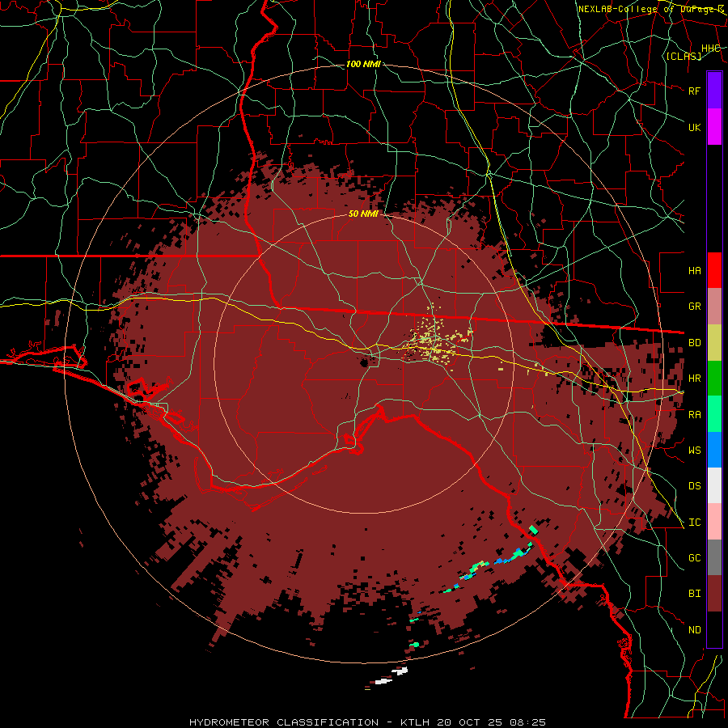Click the UK magenta legend swatch
This screenshot has width=728, height=728.
click(714, 127)
